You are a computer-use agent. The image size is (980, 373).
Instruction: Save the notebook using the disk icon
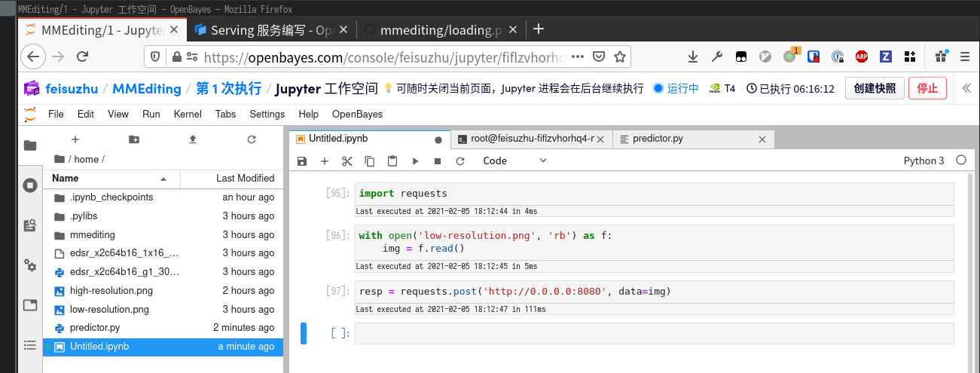[302, 161]
